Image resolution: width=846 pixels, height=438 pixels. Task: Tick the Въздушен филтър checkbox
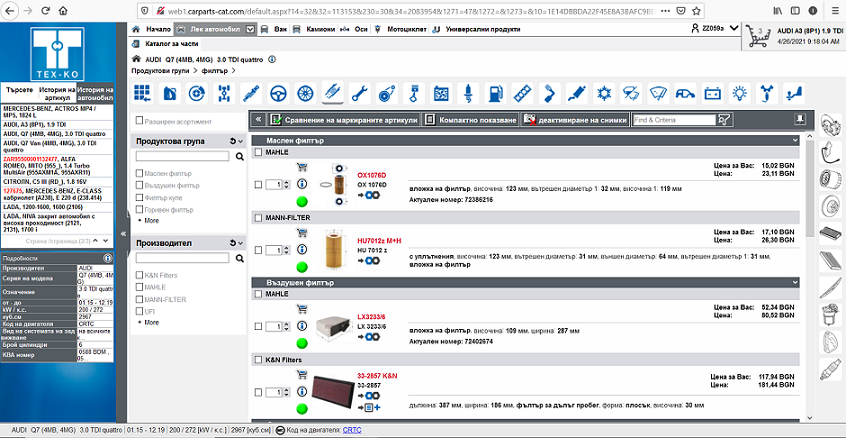click(140, 186)
